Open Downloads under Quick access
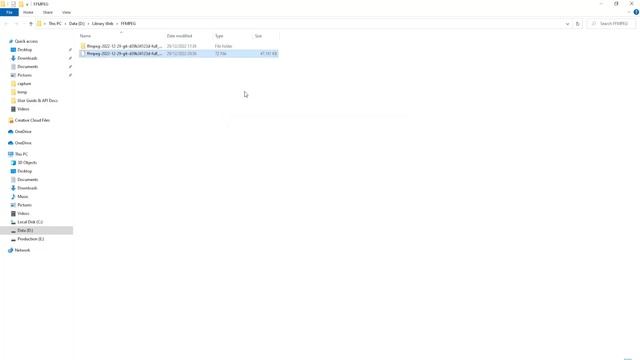 [27, 58]
